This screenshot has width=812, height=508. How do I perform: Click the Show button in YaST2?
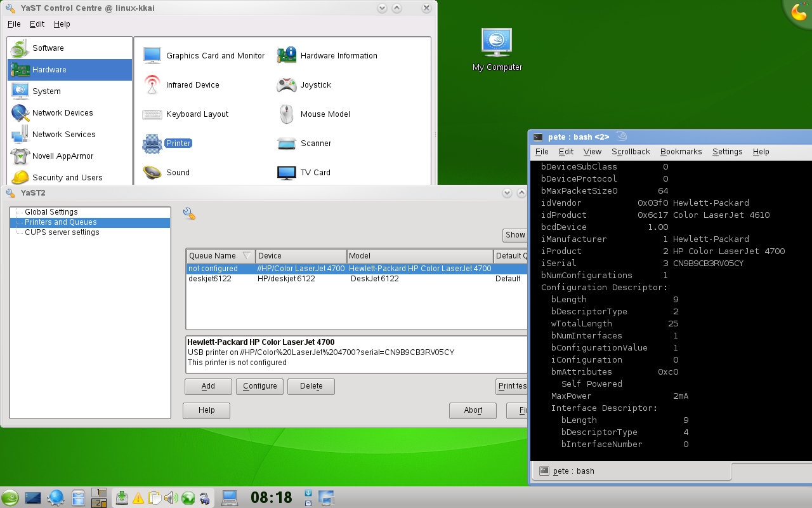tap(515, 235)
